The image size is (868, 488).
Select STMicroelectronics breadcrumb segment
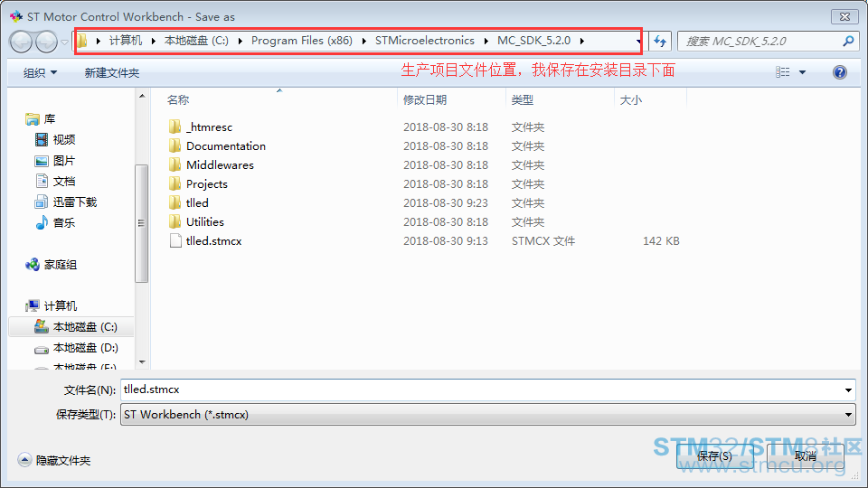pos(425,41)
